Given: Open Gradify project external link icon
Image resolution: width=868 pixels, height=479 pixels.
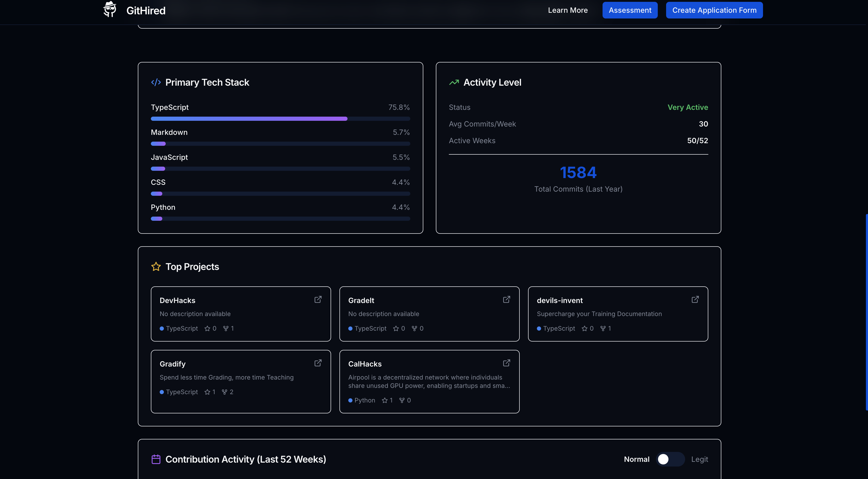Looking at the screenshot, I should pyautogui.click(x=318, y=363).
